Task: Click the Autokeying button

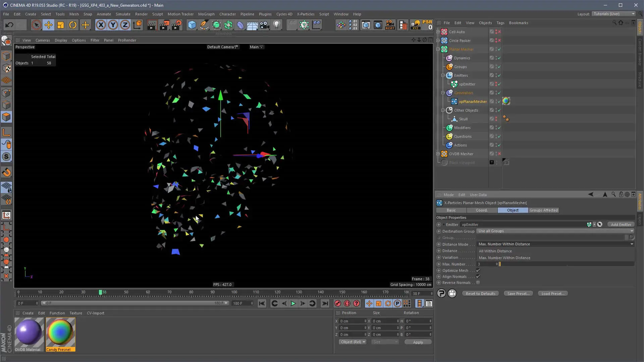Action: point(347,304)
